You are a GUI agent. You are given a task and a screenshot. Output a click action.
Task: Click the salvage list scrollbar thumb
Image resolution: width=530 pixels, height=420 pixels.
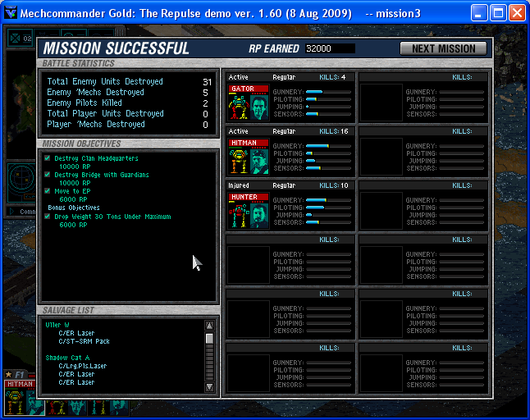coord(209,338)
